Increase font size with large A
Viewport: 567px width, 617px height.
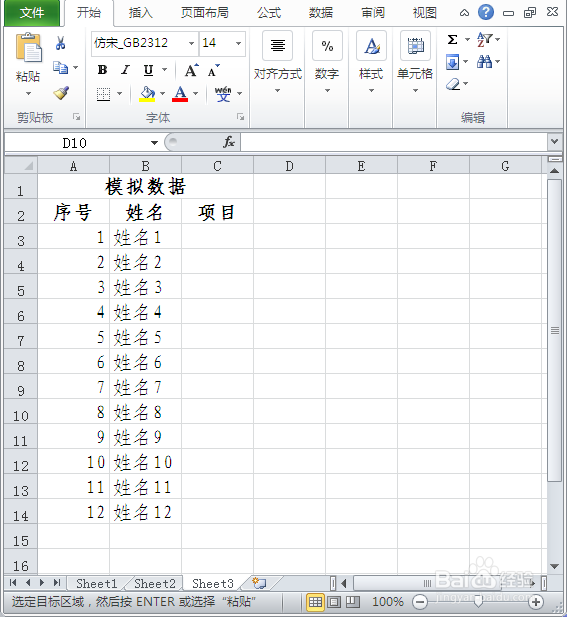click(x=192, y=70)
